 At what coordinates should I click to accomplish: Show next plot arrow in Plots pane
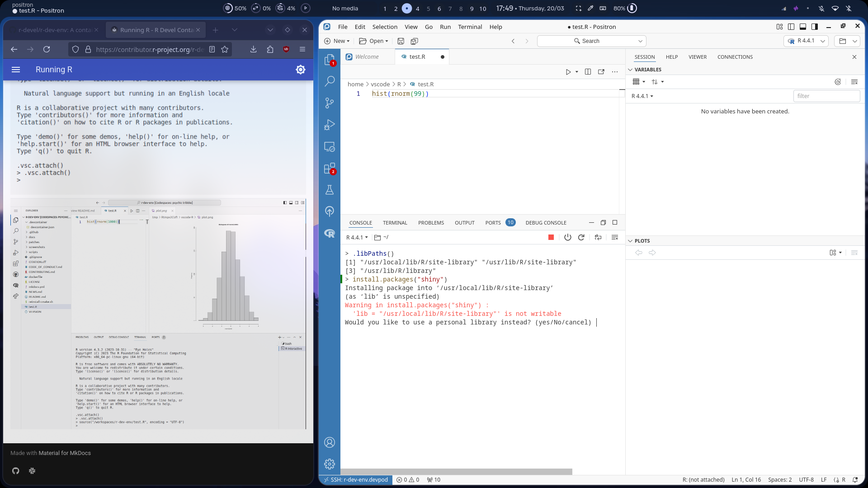[652, 253]
